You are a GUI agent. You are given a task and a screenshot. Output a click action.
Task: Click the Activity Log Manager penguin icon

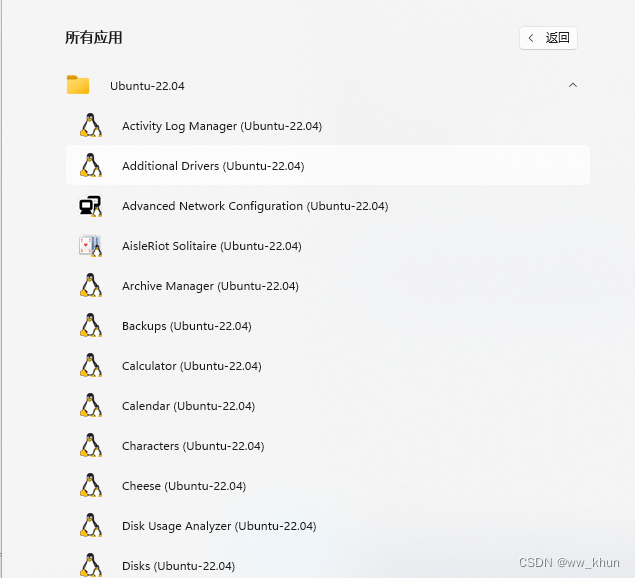click(91, 125)
